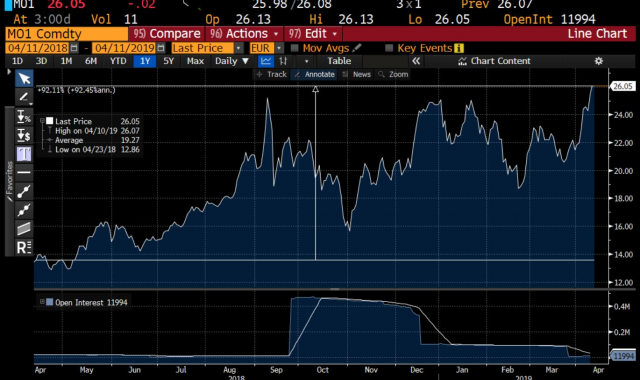Select the percent change measure tool
The height and width of the screenshot is (380, 640).
pyautogui.click(x=24, y=116)
